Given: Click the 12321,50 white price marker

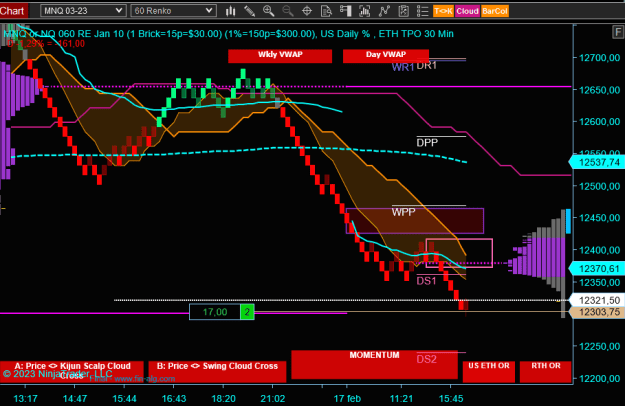Looking at the screenshot, I should point(597,300).
